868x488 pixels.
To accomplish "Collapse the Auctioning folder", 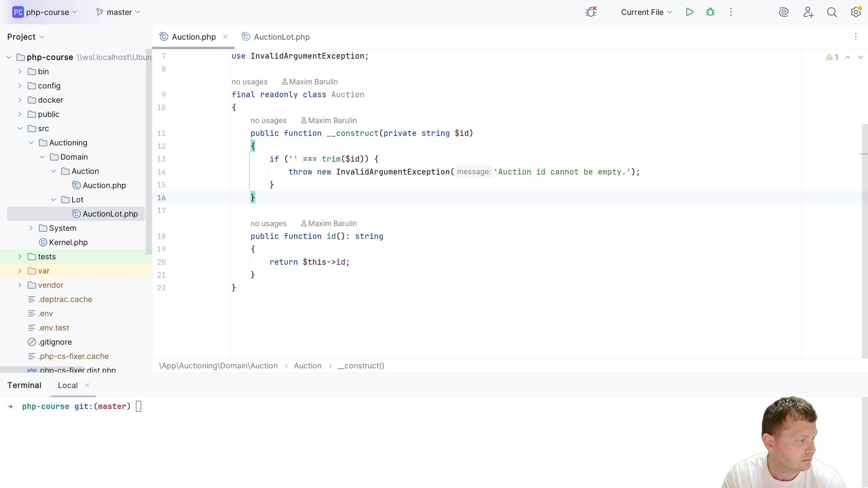I will tap(31, 143).
